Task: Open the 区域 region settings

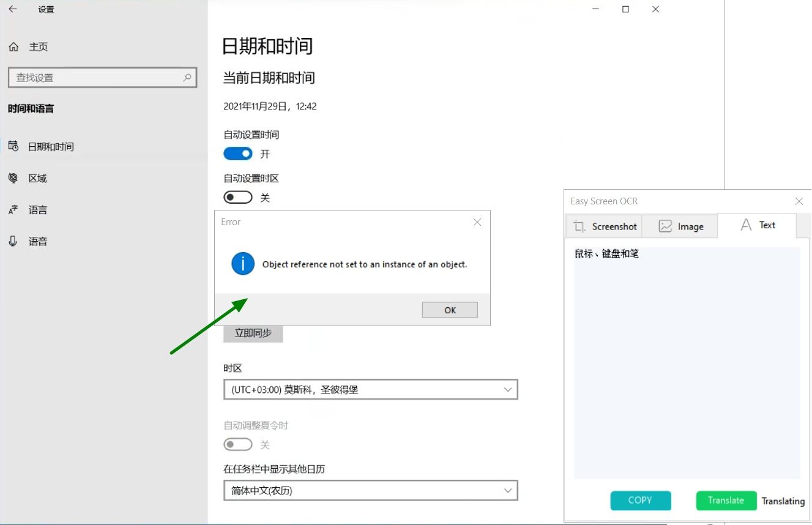Action: tap(28, 179)
